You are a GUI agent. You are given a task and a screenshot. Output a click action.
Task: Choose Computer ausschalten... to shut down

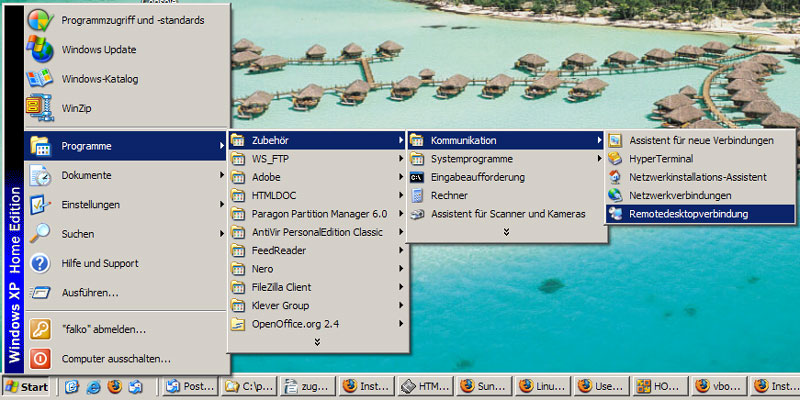[x=127, y=359]
